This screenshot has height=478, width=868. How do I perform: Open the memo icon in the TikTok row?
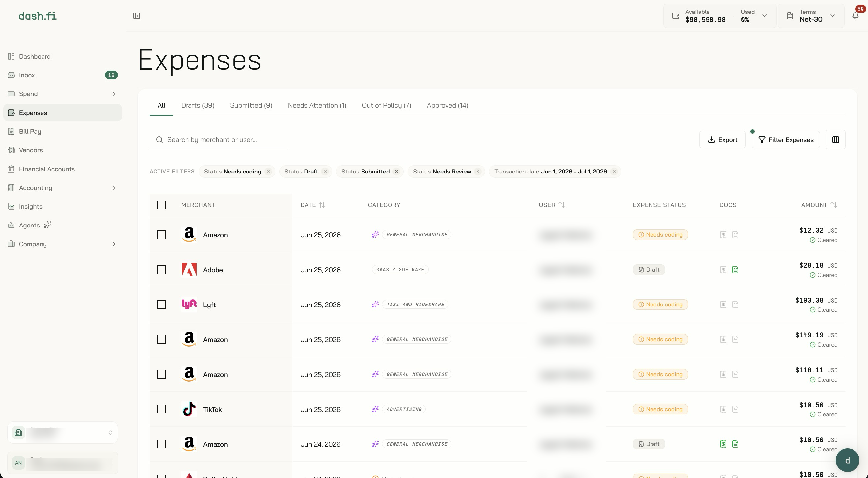click(x=735, y=409)
